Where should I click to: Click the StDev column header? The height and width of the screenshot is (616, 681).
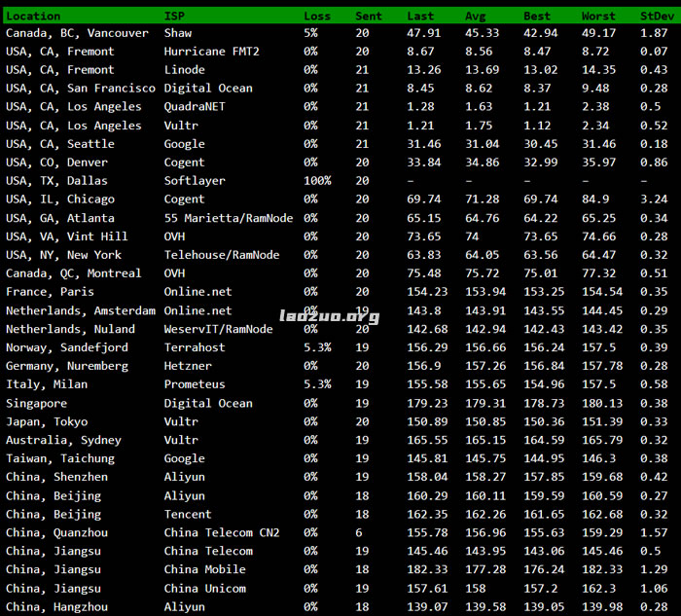click(654, 16)
